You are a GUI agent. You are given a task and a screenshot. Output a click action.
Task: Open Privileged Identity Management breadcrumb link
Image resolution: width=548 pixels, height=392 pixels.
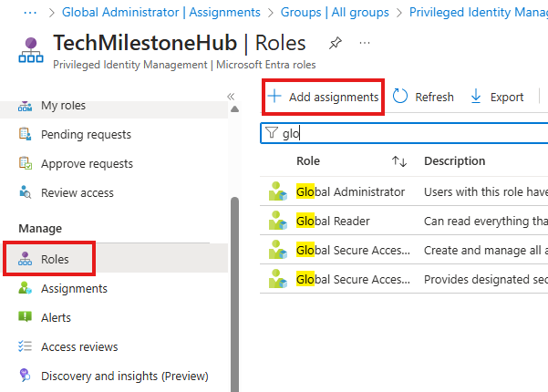pos(479,13)
